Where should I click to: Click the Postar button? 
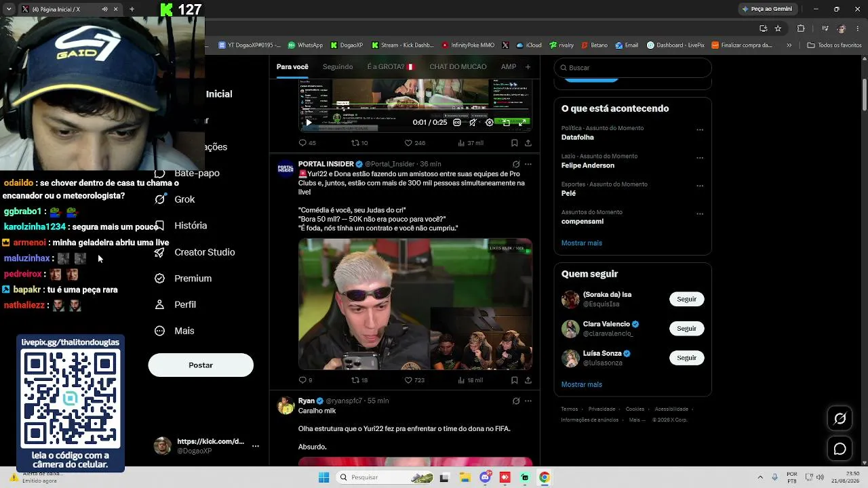pos(201,365)
